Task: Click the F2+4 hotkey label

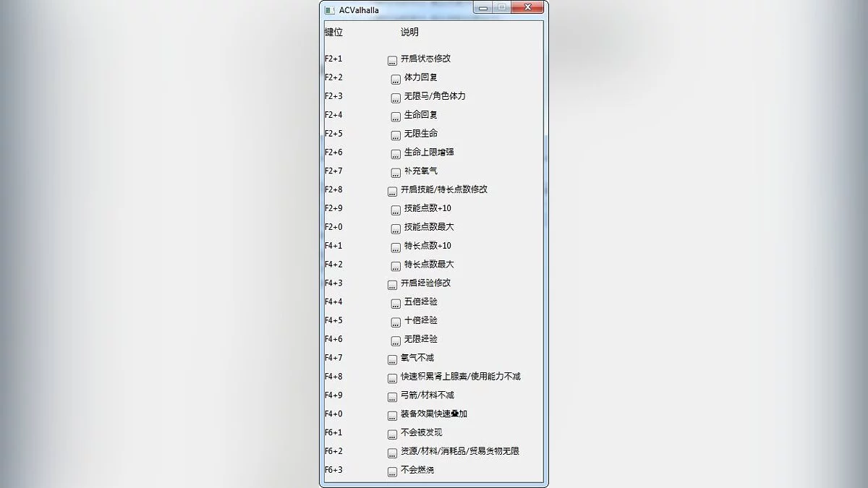Action: click(x=333, y=115)
